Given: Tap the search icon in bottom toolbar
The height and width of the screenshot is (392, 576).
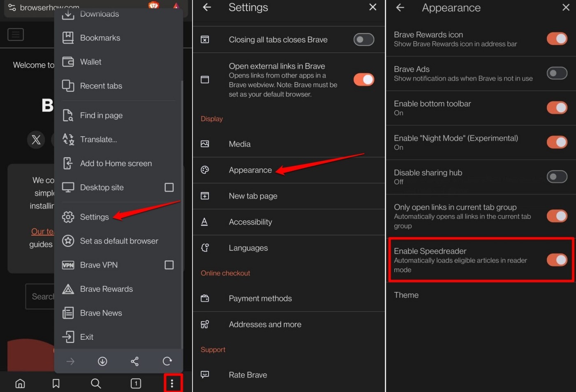Looking at the screenshot, I should click(96, 383).
